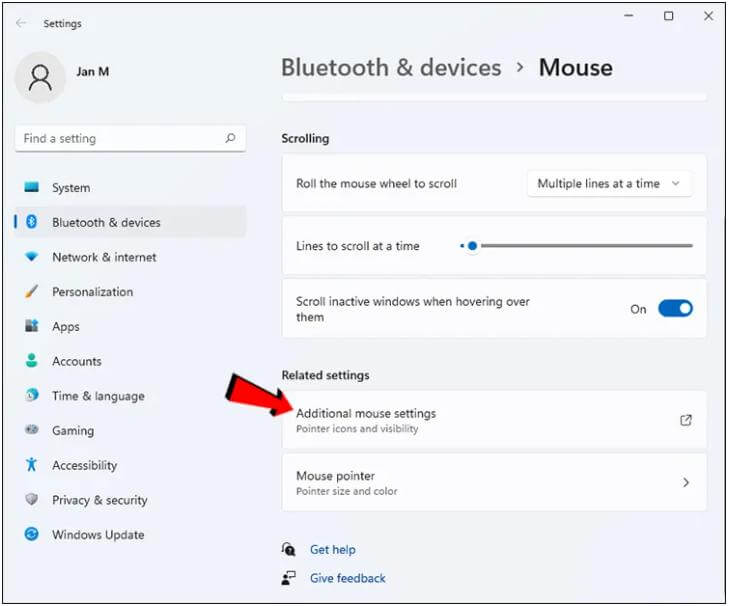Open the Multiple lines at a time dropdown
729x606 pixels.
pyautogui.click(x=609, y=184)
